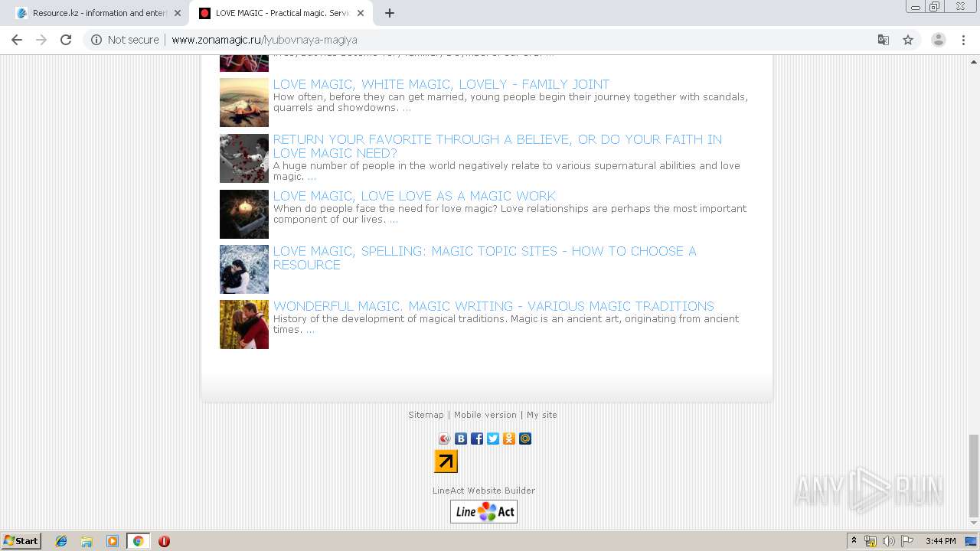This screenshot has width=980, height=551.
Task: Launch Internet Explorer from taskbar
Action: (x=61, y=541)
